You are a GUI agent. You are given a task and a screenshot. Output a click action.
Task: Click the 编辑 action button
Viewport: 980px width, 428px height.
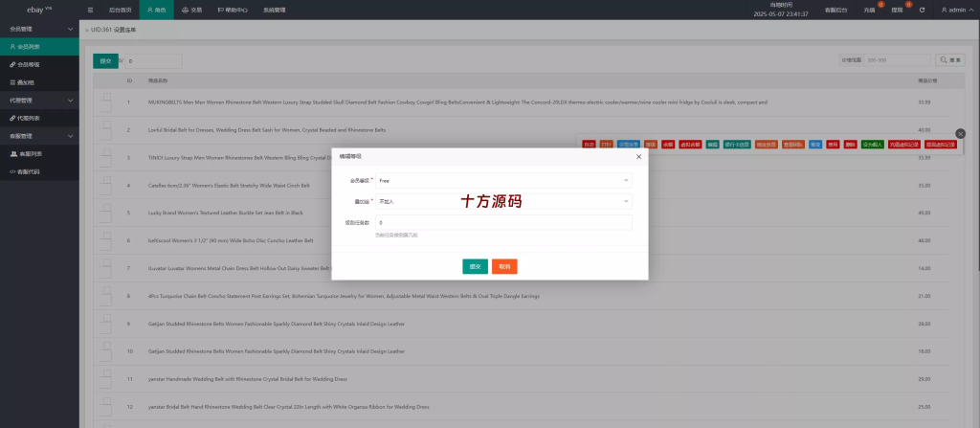click(x=712, y=144)
